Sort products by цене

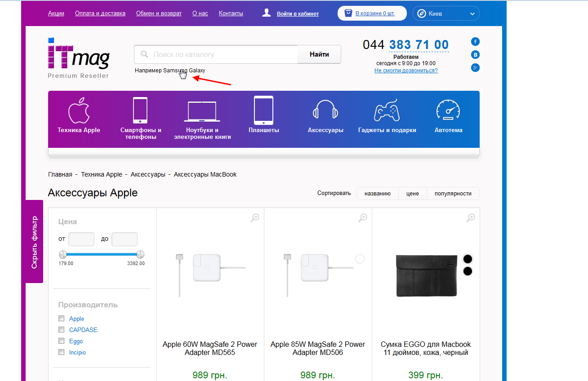tap(412, 194)
